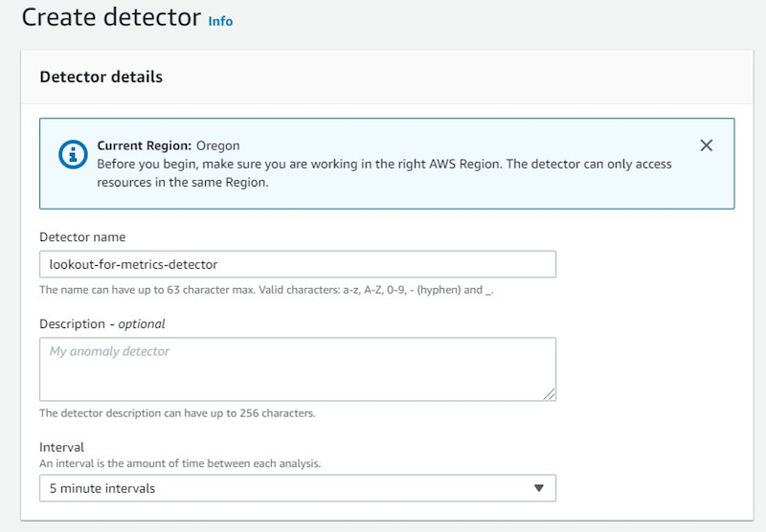The height and width of the screenshot is (532, 766).
Task: Click the 'Description - optional' label
Action: point(102,323)
